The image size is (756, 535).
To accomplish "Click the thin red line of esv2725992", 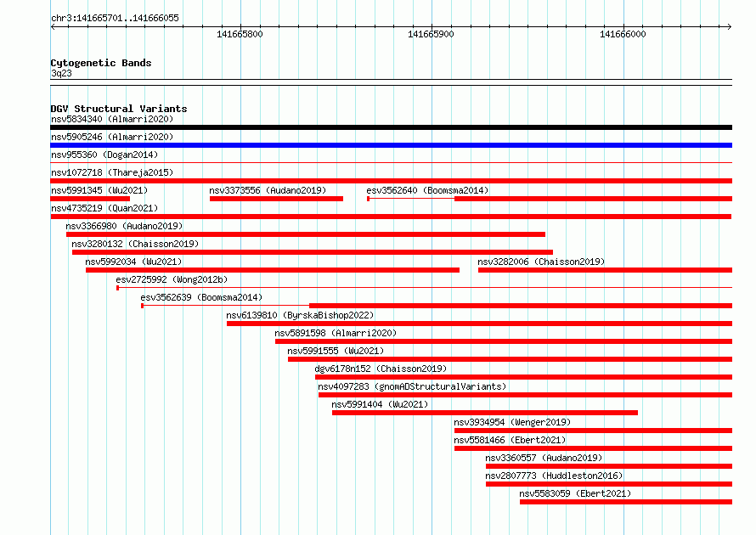I will pos(424,288).
